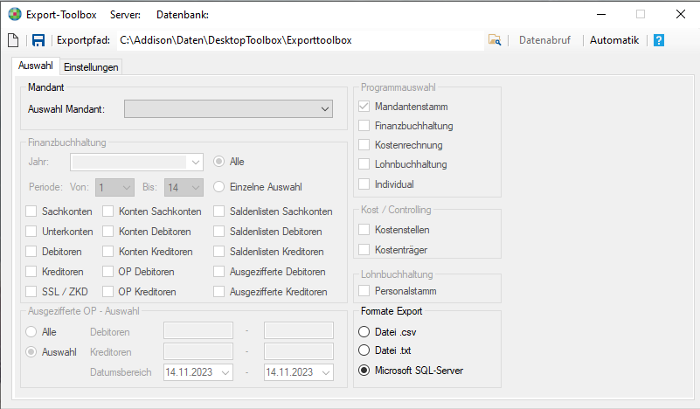Select Microsoft SQL-Server export format
700x409 pixels.
pos(364,370)
